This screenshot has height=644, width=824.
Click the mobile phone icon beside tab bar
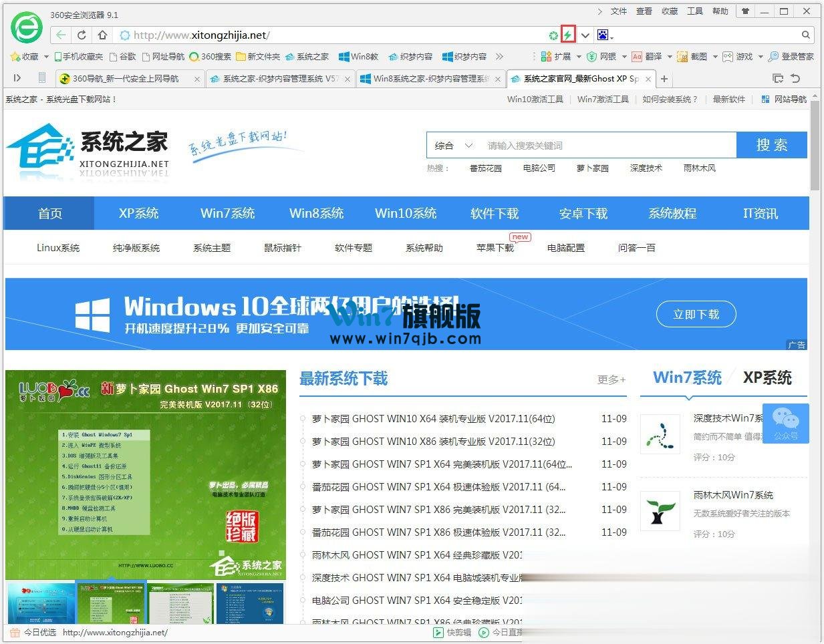click(41, 78)
